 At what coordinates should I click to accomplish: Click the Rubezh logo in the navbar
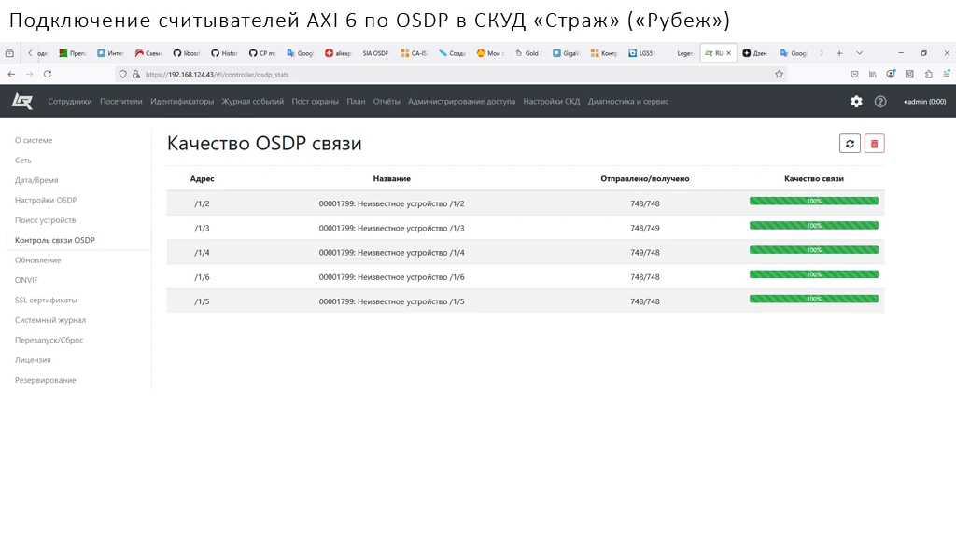coord(21,101)
